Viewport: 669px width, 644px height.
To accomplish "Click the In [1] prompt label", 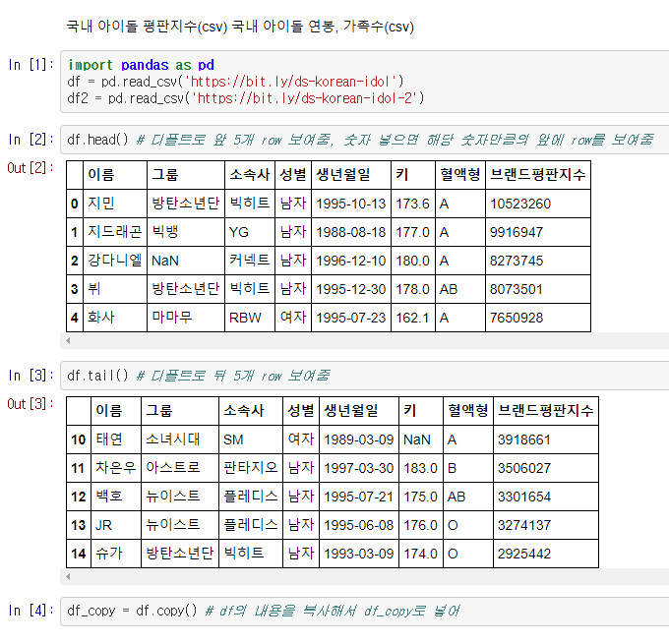I will click(30, 65).
